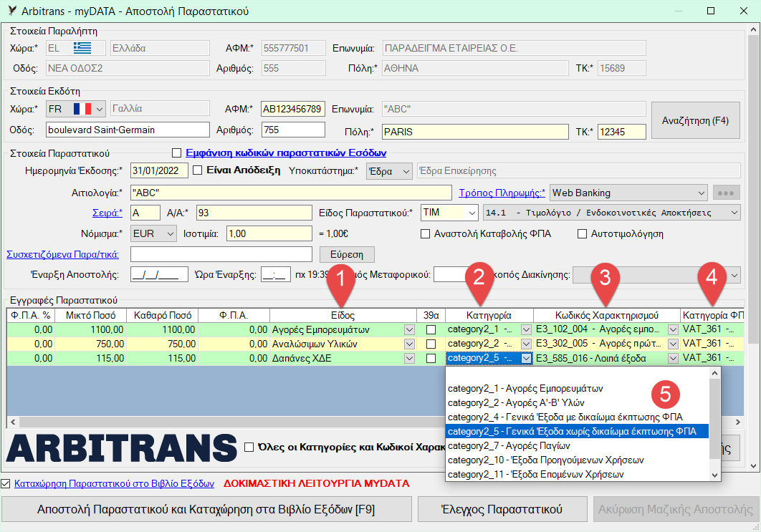The width and height of the screenshot is (761, 532).
Task: Select category2_2 - Αγορές Α'-Β' Υλών
Action: point(577,402)
